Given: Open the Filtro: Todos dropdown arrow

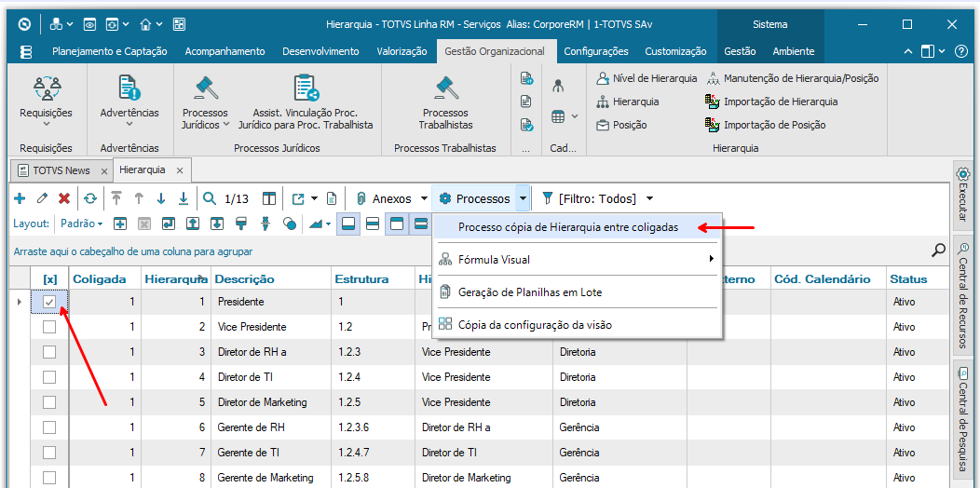Looking at the screenshot, I should [x=649, y=198].
